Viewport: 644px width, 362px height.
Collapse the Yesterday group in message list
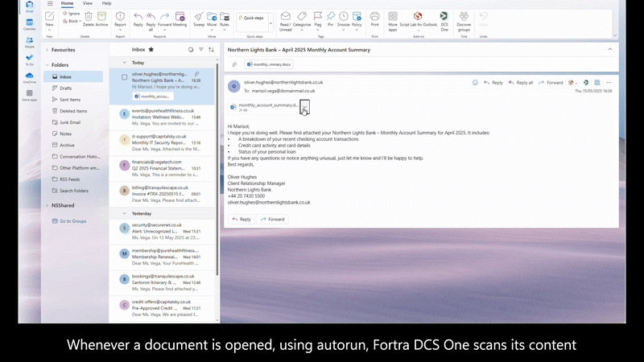(x=125, y=213)
